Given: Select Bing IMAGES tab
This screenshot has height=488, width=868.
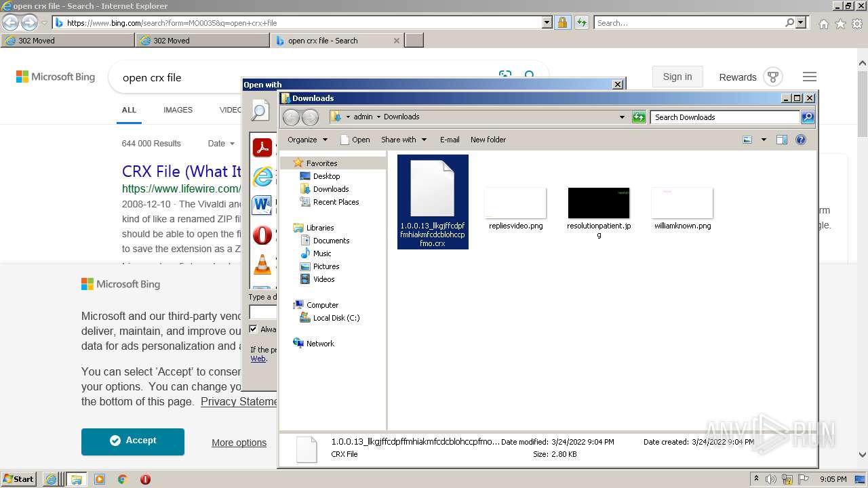Looking at the screenshot, I should click(178, 110).
